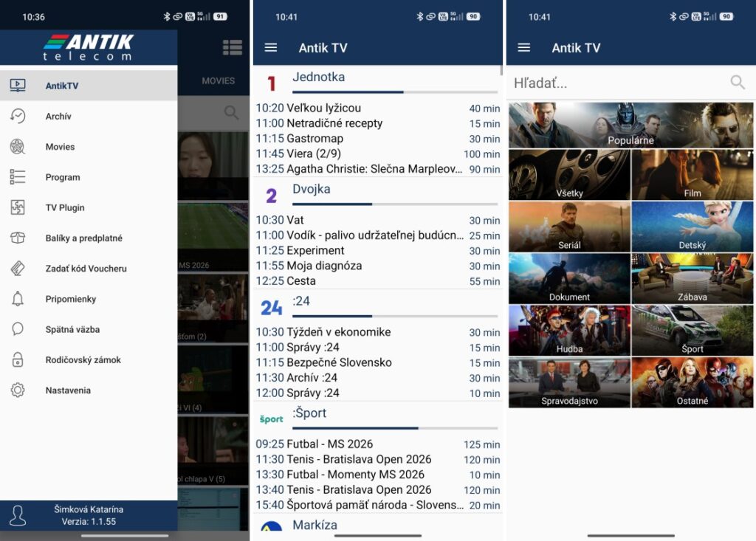
Task: Open Film category tile
Action: 693,174
